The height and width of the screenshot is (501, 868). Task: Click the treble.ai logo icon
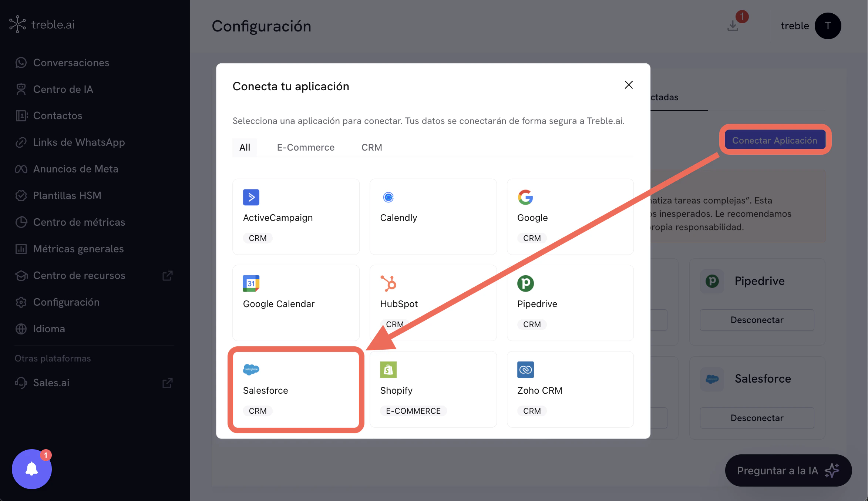tap(18, 24)
